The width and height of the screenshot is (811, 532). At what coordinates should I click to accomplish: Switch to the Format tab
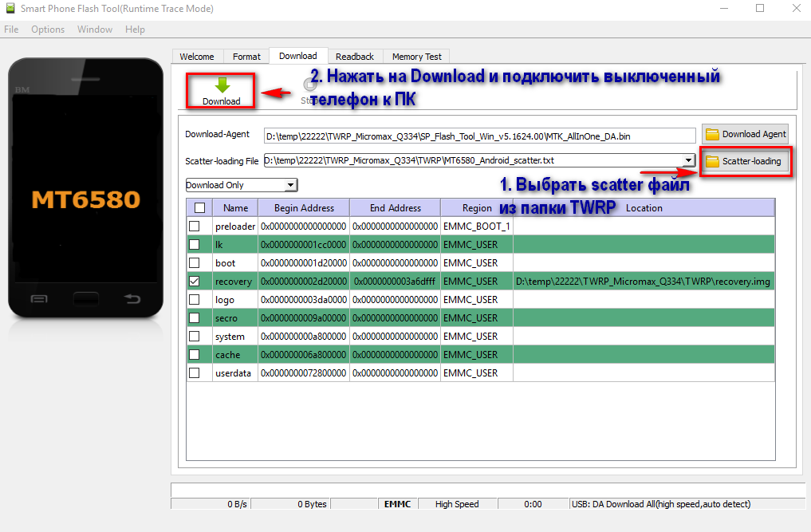click(246, 57)
